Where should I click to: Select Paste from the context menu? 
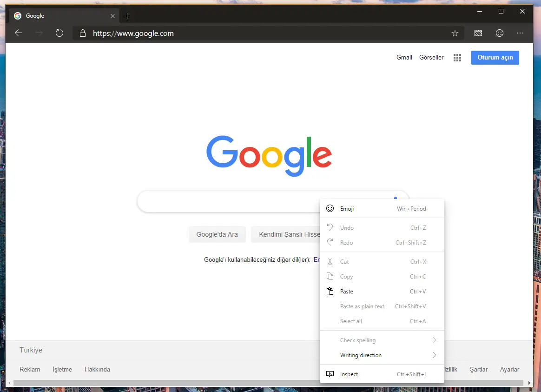click(x=382, y=291)
